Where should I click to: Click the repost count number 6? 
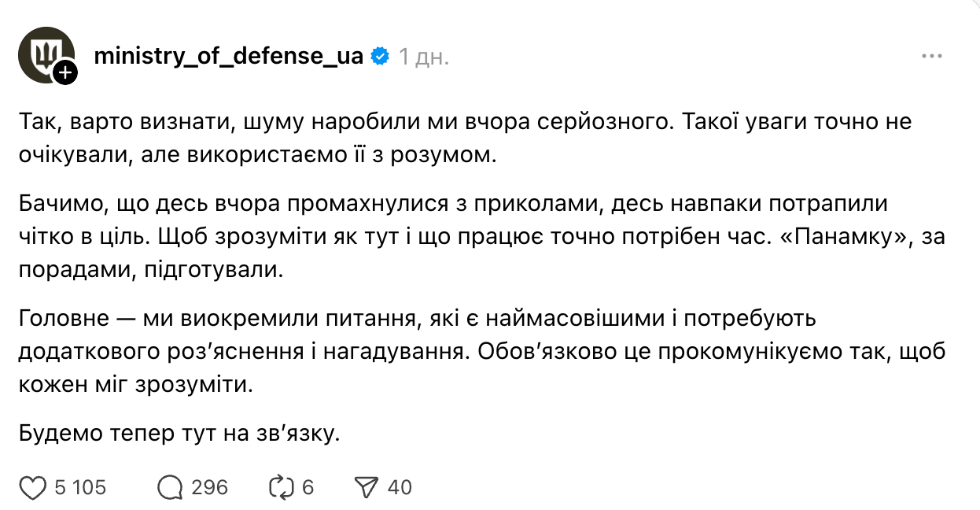(x=308, y=488)
